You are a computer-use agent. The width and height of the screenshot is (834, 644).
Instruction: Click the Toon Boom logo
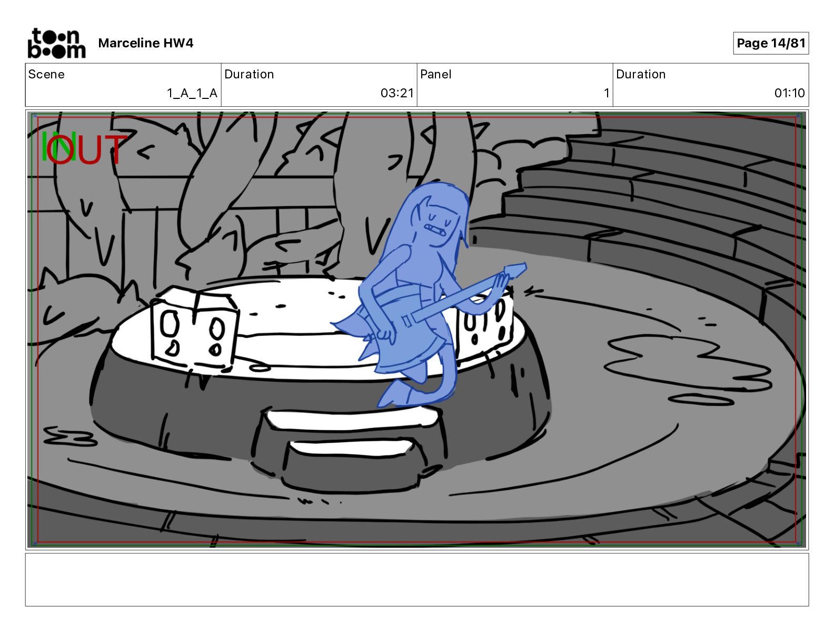(x=56, y=43)
